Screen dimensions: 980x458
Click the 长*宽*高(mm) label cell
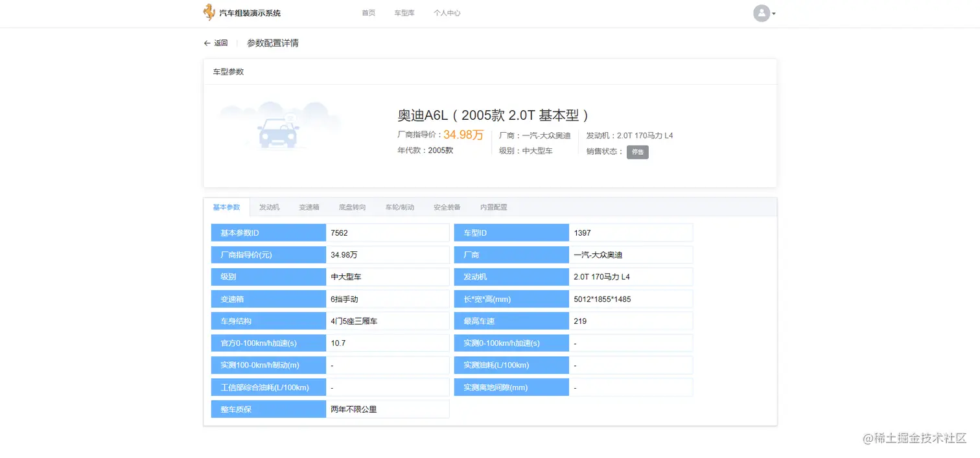pyautogui.click(x=511, y=299)
